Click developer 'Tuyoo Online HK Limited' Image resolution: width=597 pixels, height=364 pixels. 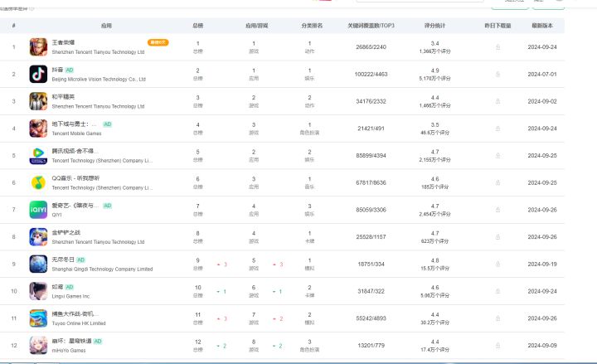pyautogui.click(x=79, y=323)
